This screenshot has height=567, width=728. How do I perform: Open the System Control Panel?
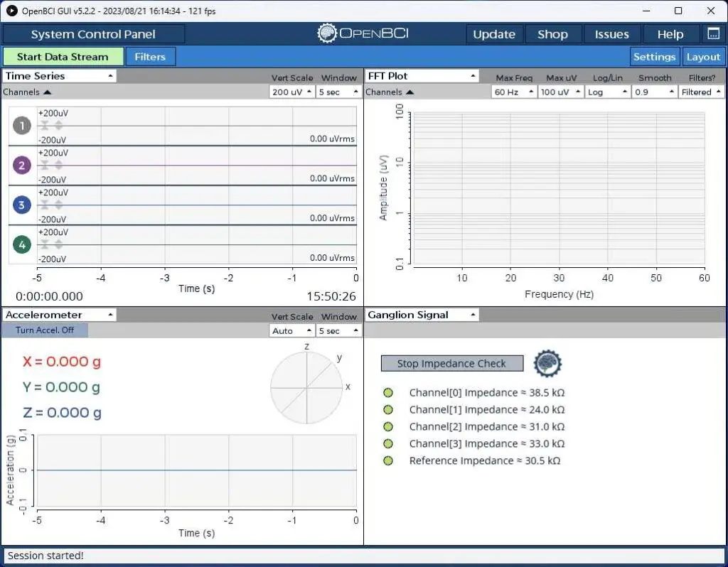point(93,34)
